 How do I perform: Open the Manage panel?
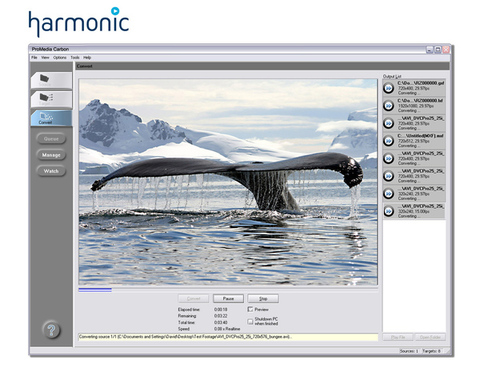pos(51,155)
